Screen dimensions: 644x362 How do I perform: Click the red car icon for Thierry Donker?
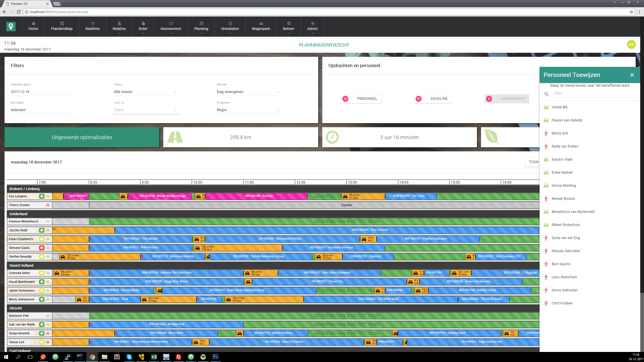48,205
